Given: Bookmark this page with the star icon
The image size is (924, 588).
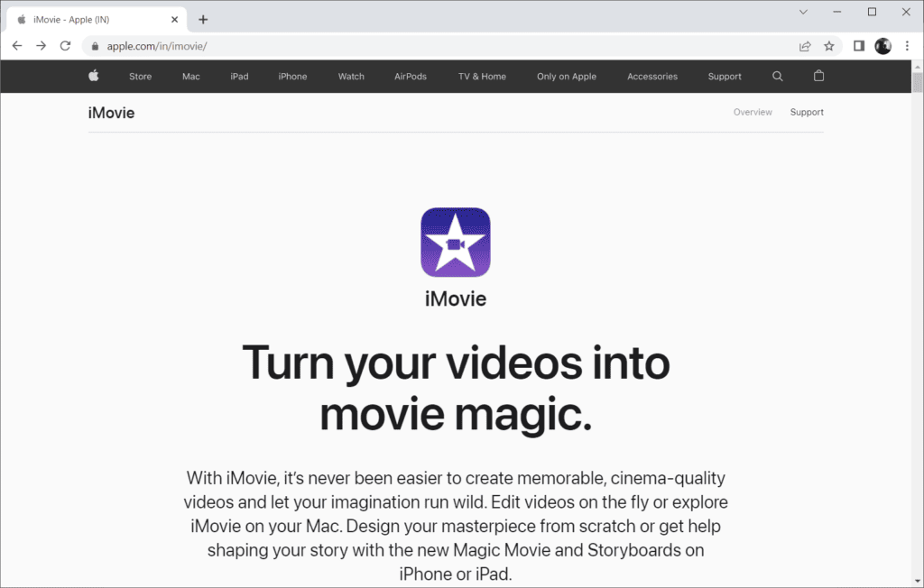Looking at the screenshot, I should tap(829, 46).
